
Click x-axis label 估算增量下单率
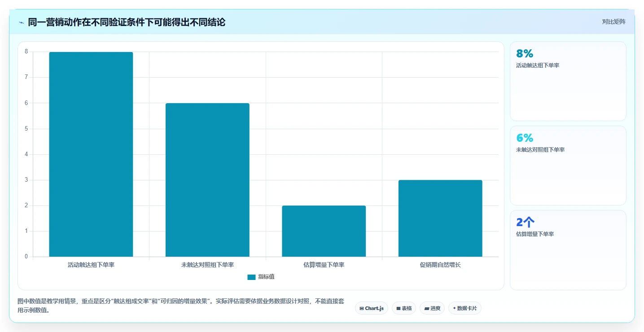coord(324,265)
